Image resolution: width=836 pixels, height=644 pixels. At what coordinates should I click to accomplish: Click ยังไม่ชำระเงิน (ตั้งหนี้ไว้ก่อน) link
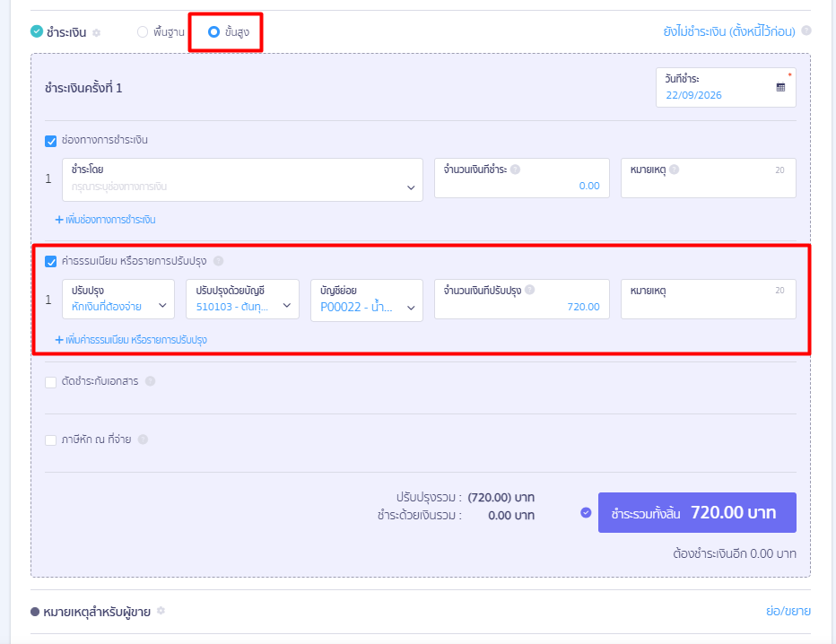pyautogui.click(x=729, y=31)
